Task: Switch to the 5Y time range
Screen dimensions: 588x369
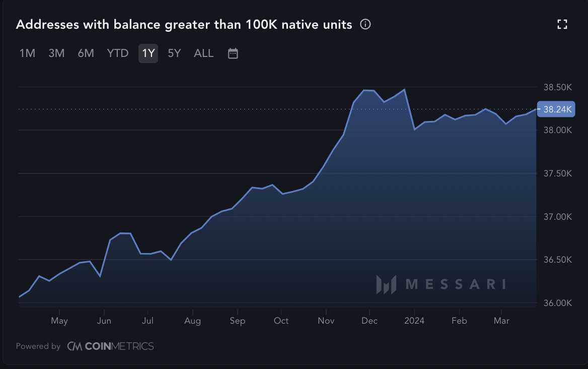Action: [174, 53]
